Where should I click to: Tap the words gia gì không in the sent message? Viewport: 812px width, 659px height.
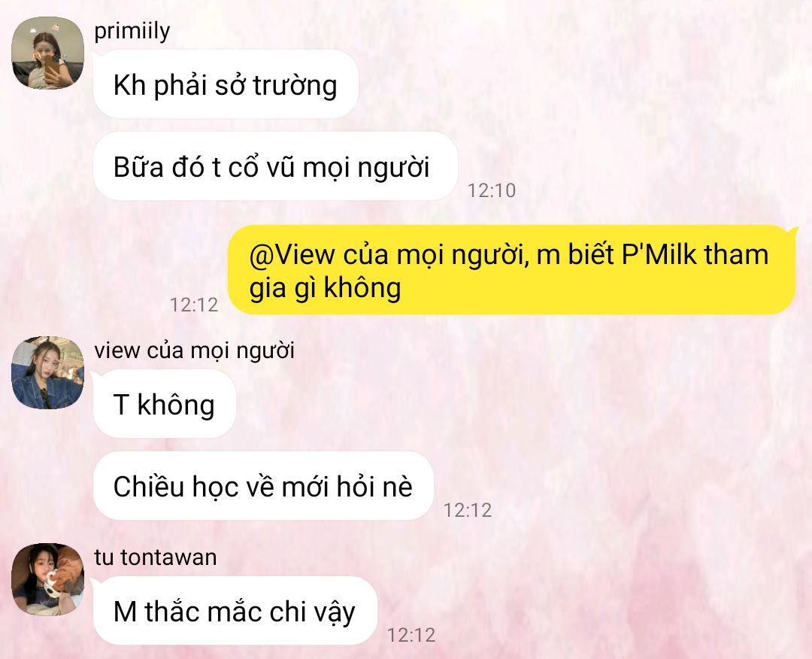(326, 288)
